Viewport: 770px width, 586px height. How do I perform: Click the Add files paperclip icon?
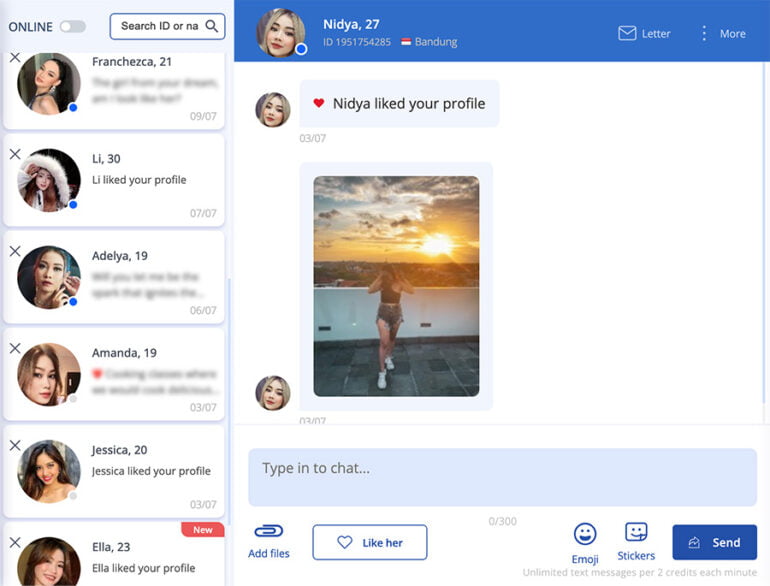point(269,531)
